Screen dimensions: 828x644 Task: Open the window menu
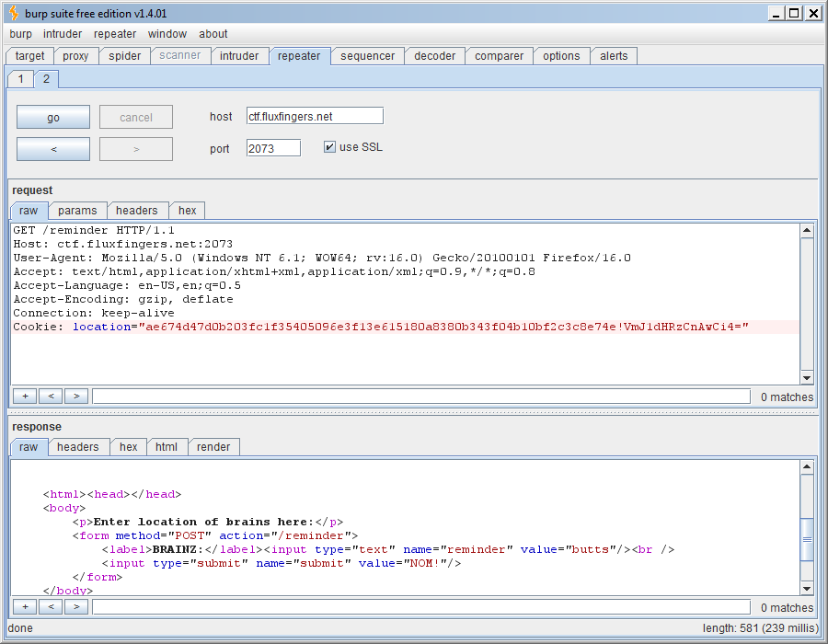[167, 34]
